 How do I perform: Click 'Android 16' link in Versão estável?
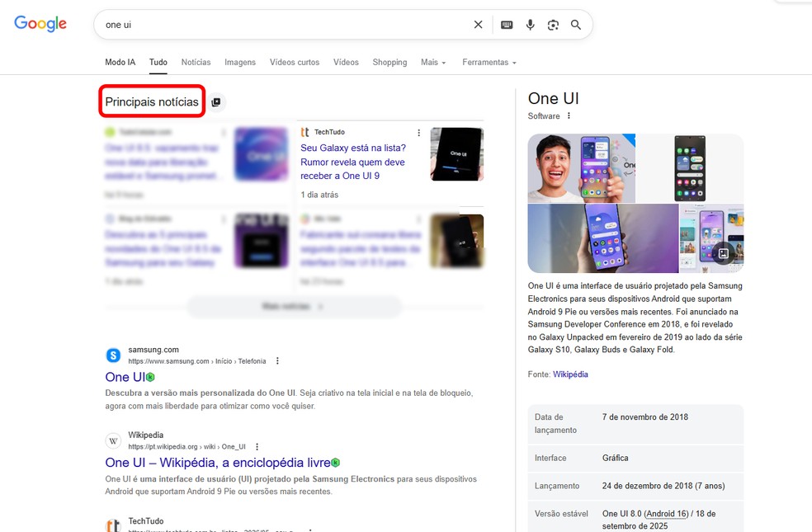[667, 513]
